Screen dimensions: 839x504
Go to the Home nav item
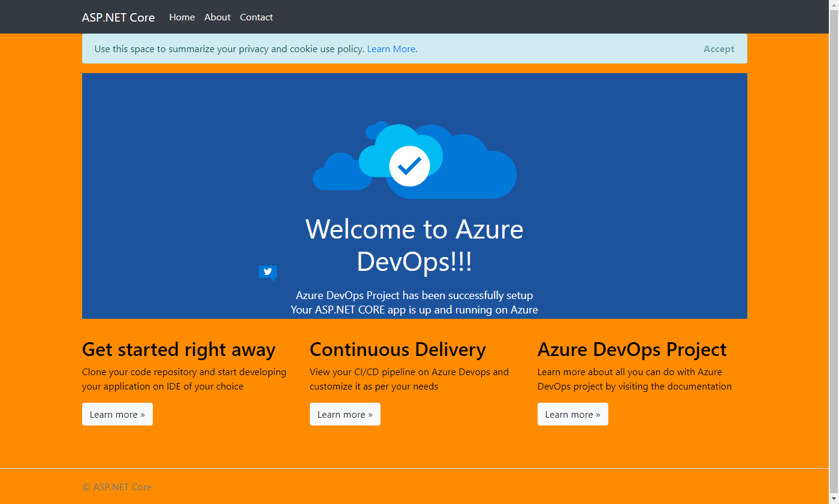pos(182,17)
